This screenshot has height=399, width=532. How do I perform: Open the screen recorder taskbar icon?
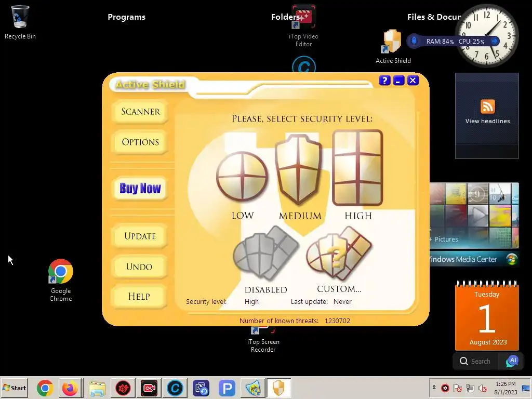click(x=149, y=388)
